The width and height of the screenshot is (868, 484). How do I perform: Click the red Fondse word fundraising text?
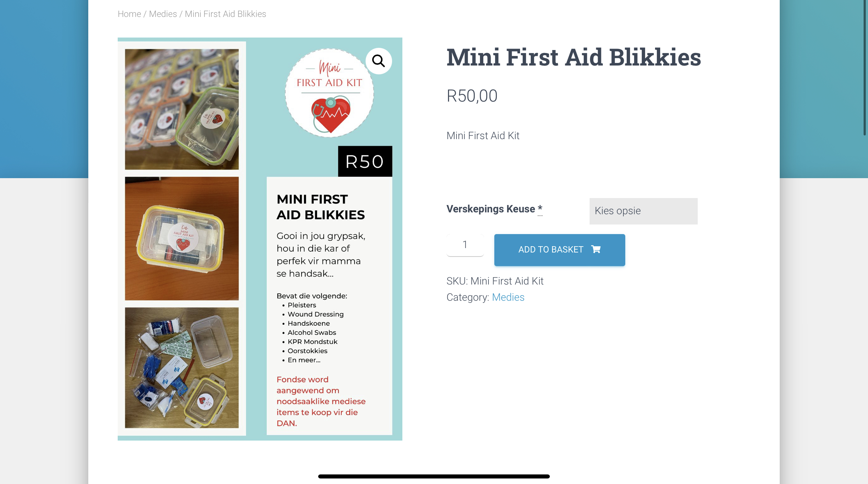[x=321, y=401]
